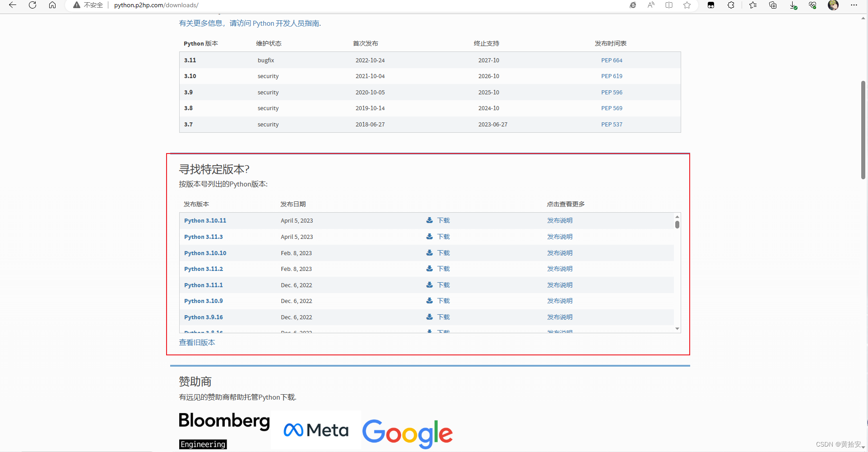Open PEP 664 release schedule
Screen dimensions: 868x452
(x=612, y=60)
